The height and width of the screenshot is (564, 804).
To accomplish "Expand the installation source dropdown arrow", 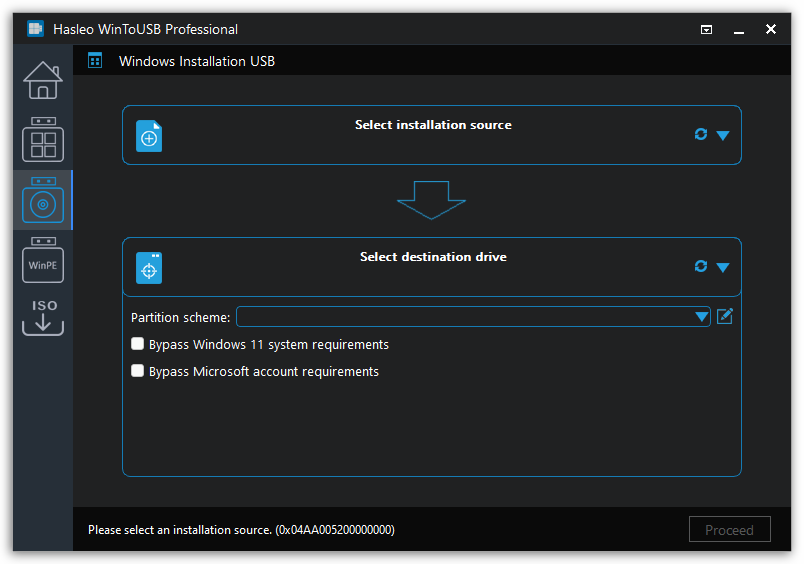I will tap(723, 135).
